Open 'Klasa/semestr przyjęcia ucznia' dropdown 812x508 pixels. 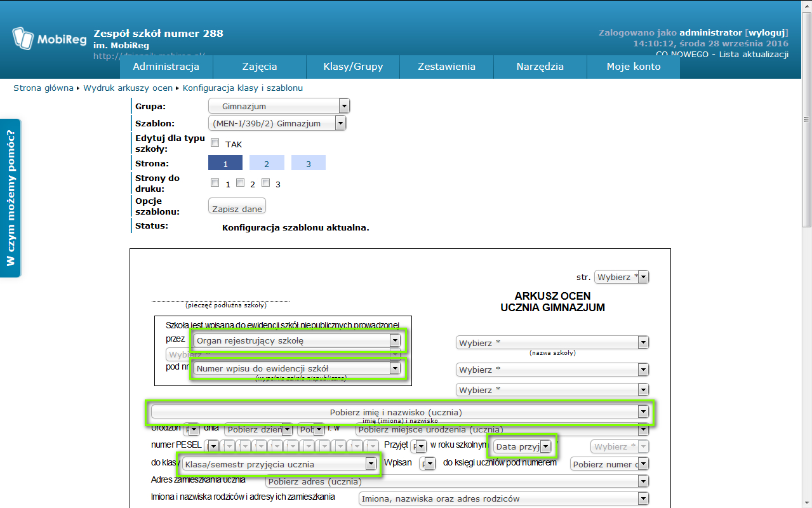pyautogui.click(x=279, y=464)
